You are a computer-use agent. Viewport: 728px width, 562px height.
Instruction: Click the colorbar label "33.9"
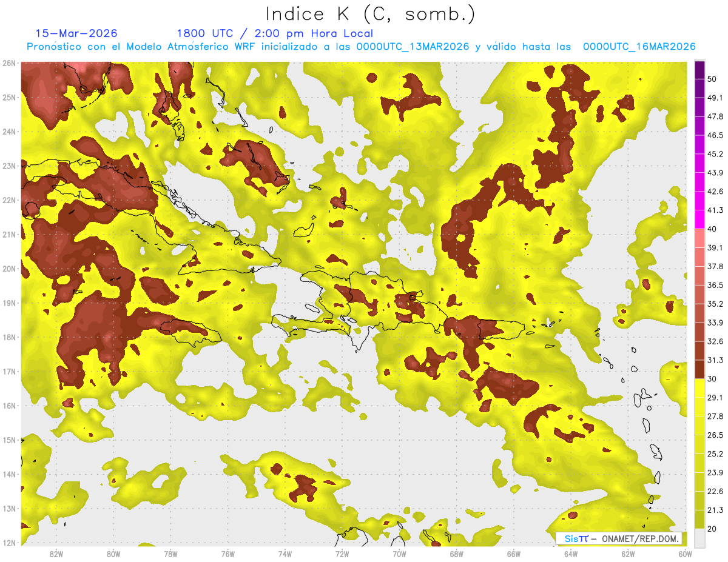(x=715, y=323)
